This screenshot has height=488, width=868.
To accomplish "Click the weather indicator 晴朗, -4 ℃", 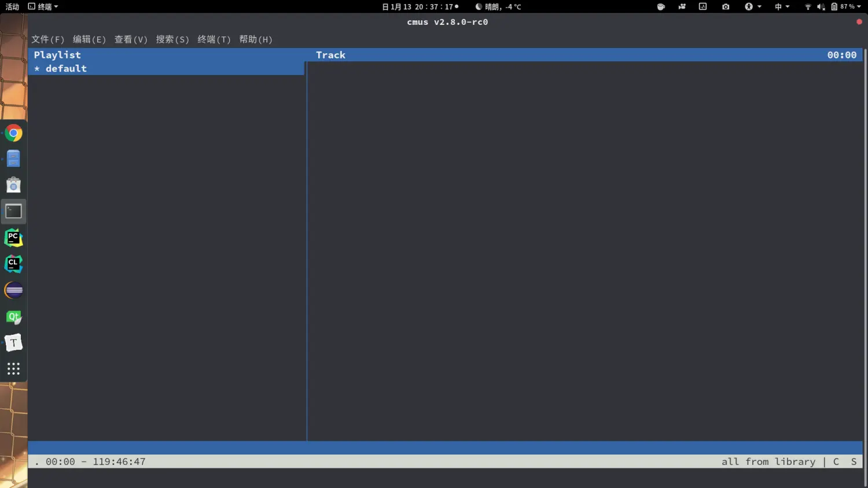I will tap(498, 7).
